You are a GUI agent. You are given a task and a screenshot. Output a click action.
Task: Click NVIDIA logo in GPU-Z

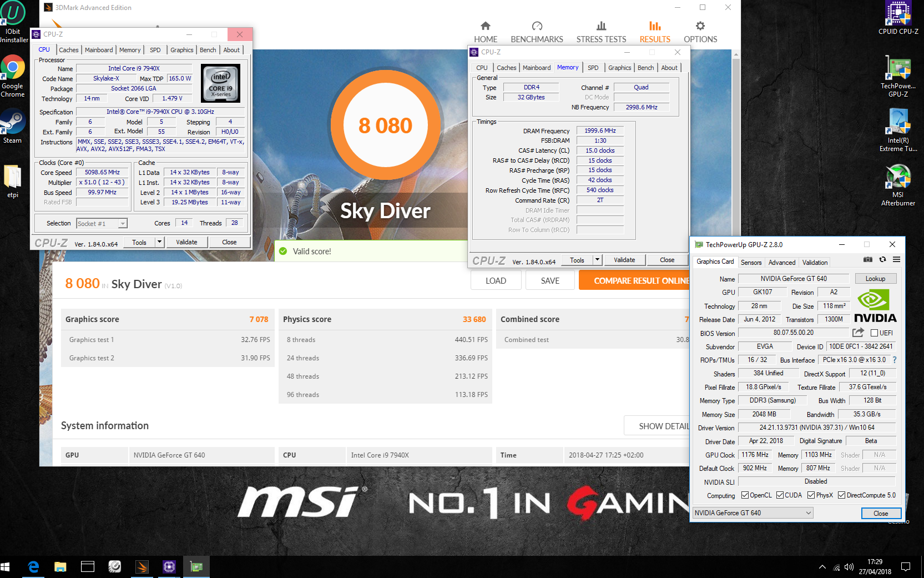click(875, 305)
